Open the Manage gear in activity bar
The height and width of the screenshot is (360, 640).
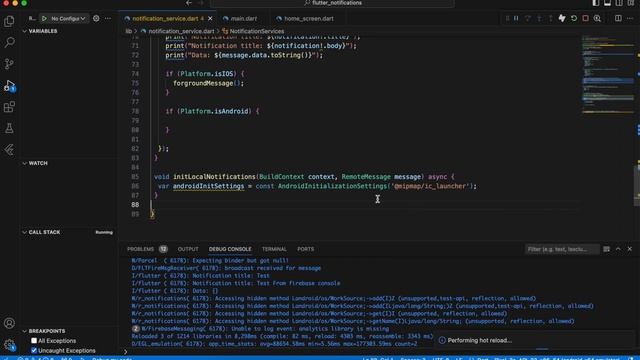pos(9,345)
